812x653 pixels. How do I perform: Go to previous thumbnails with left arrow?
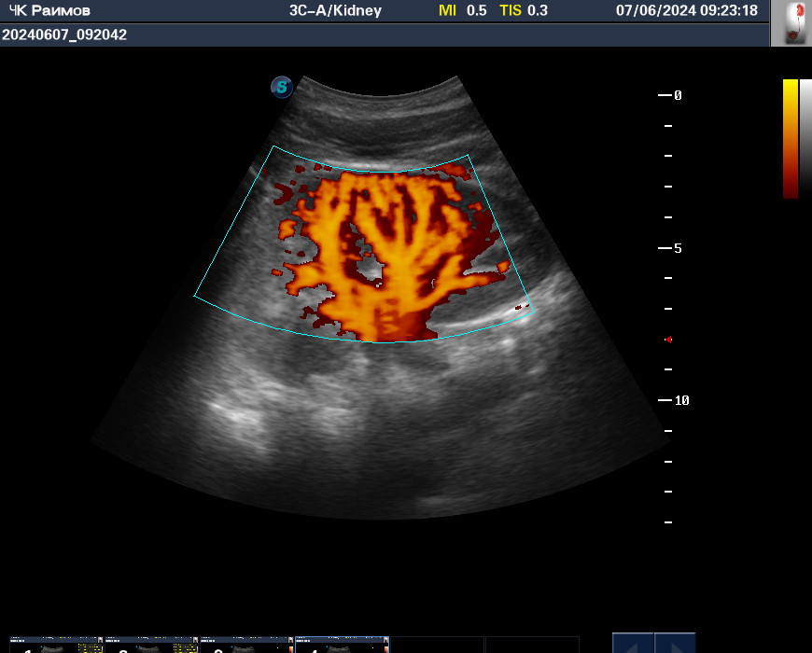[633, 643]
